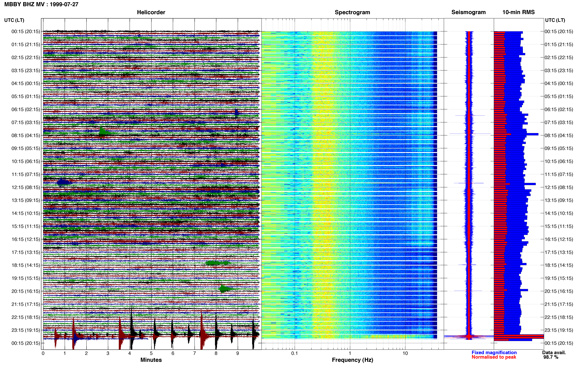Click right time label "15:15 (11:15)"
This screenshot has height=368, width=588.
tap(559, 226)
